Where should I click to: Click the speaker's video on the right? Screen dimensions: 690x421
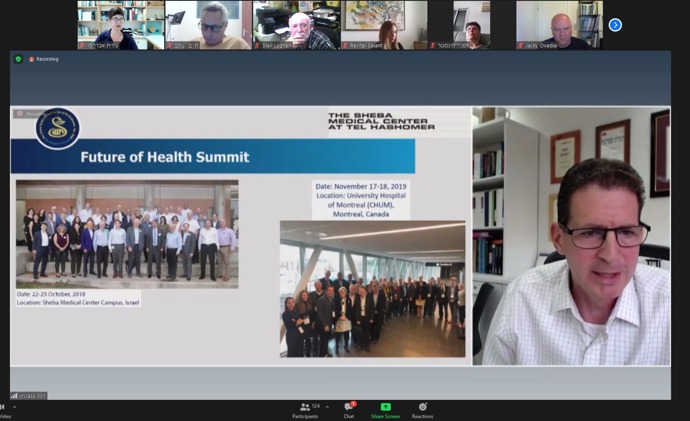[x=571, y=236]
